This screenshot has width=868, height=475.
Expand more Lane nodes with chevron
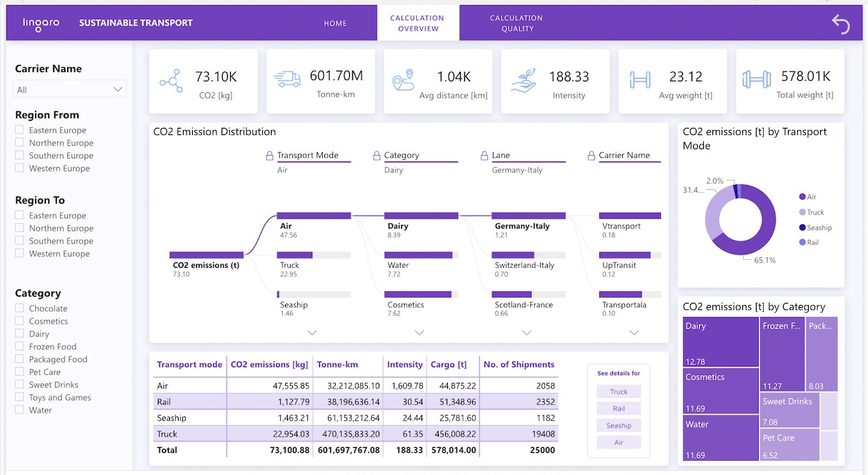click(527, 333)
